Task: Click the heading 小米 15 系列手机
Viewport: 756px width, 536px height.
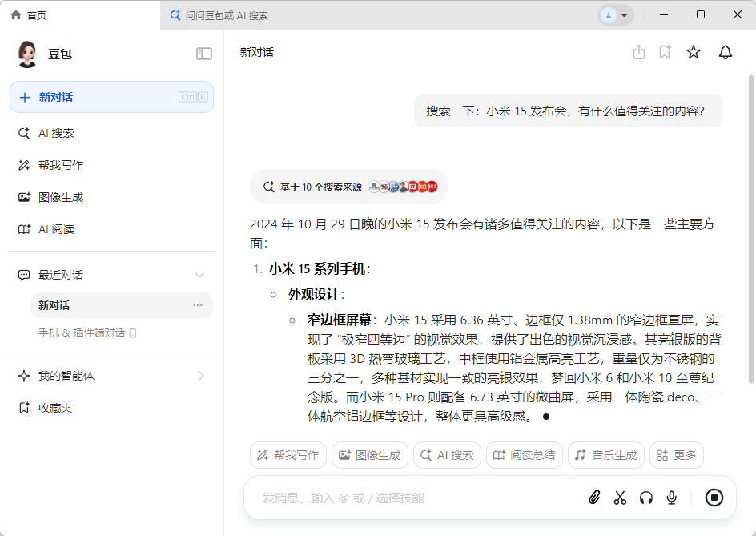Action: point(317,268)
